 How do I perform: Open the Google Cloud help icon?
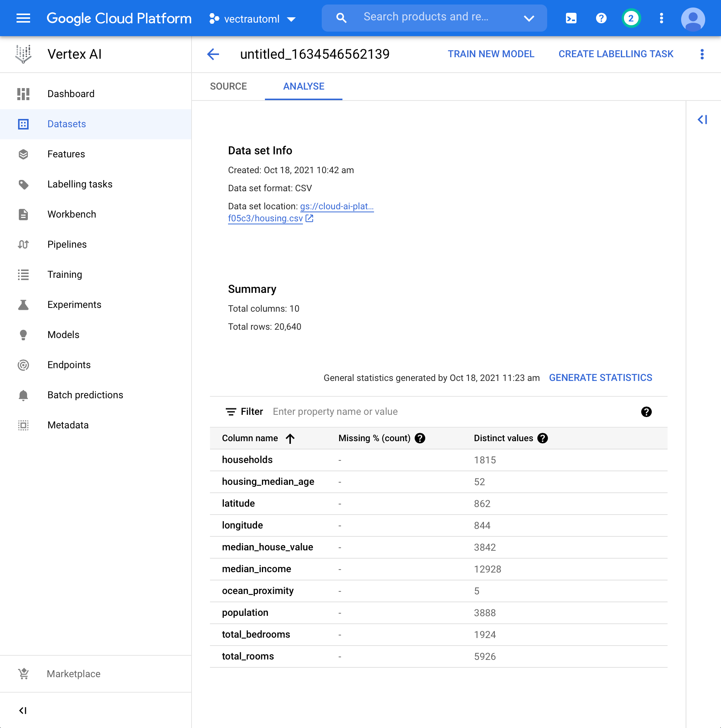pos(601,18)
